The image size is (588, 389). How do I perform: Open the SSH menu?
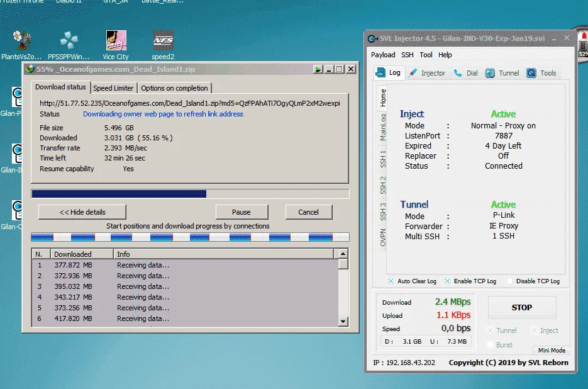pos(408,55)
